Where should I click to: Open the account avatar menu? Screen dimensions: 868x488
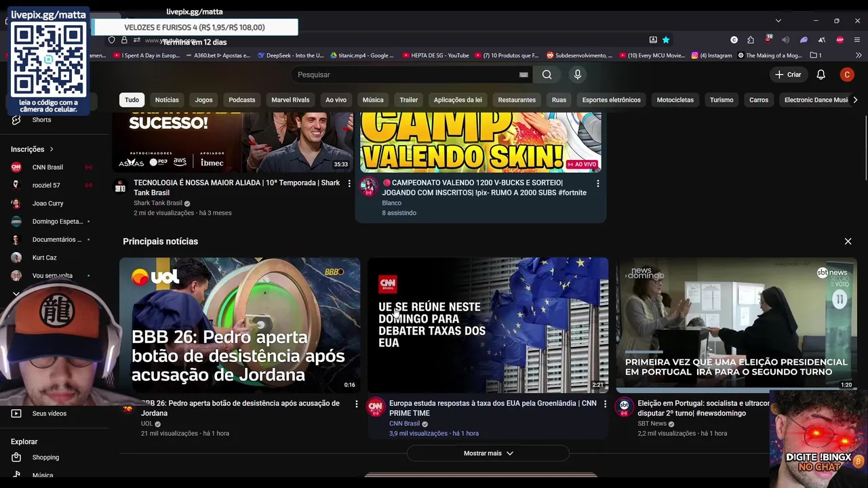[x=846, y=75]
